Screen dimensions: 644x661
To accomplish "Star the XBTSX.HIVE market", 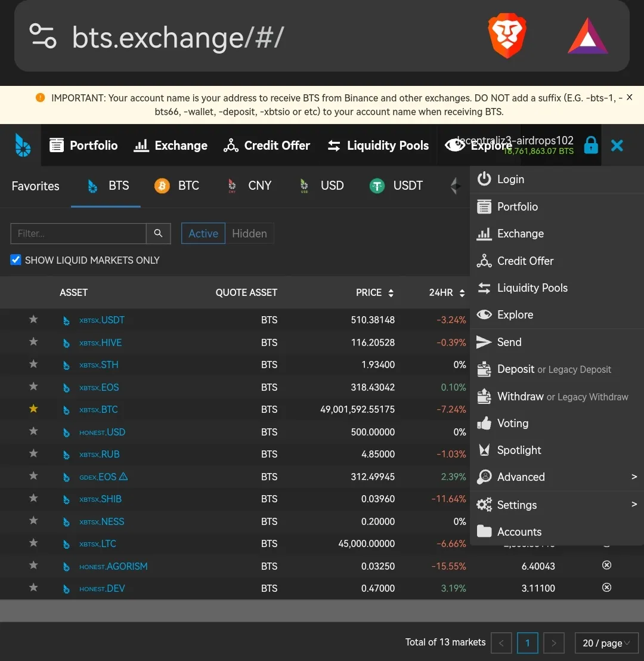I will [x=33, y=342].
